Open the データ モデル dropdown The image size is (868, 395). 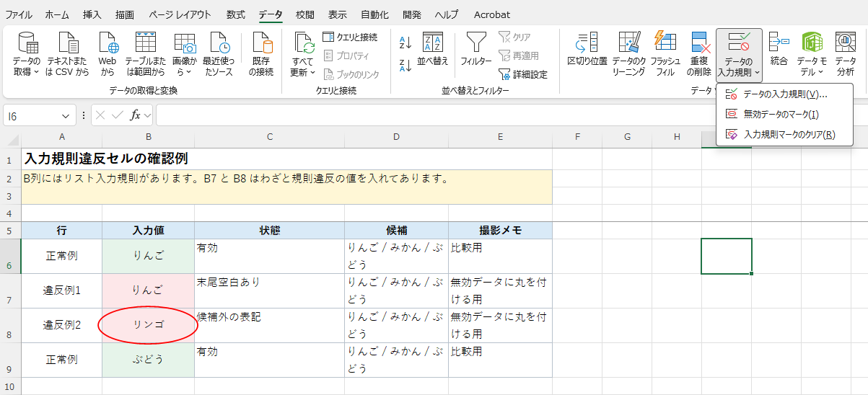point(811,55)
